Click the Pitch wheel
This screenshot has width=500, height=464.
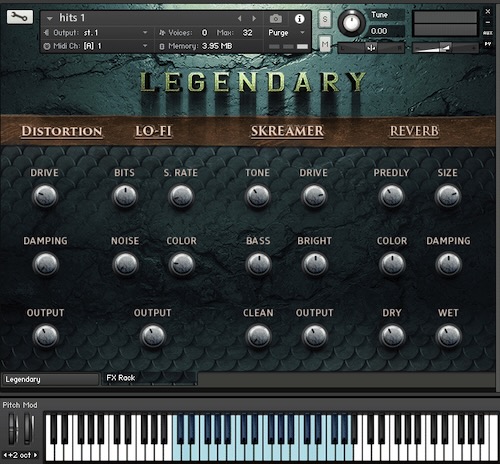click(13, 428)
